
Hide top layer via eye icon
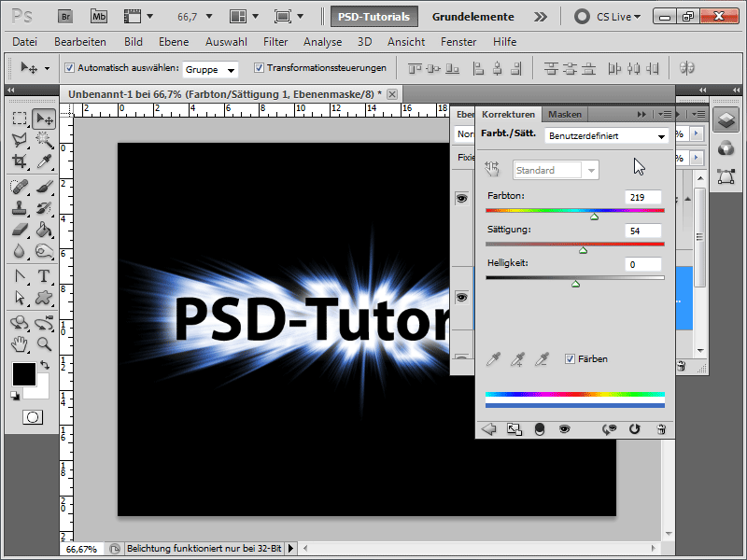(461, 198)
